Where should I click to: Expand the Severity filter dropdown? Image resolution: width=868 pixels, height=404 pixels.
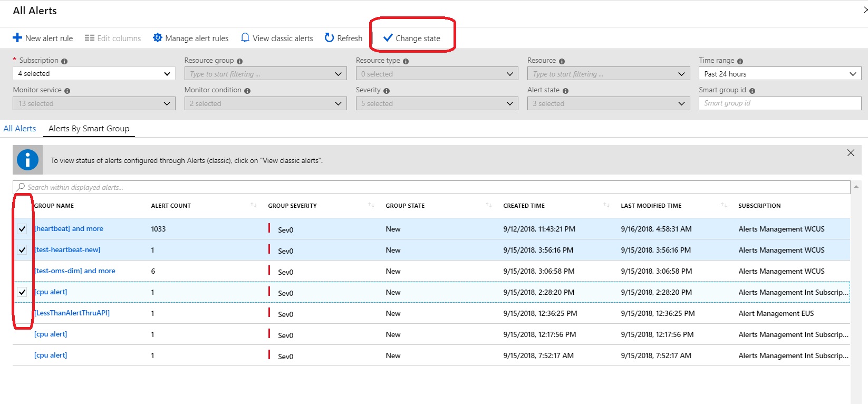[x=437, y=103]
